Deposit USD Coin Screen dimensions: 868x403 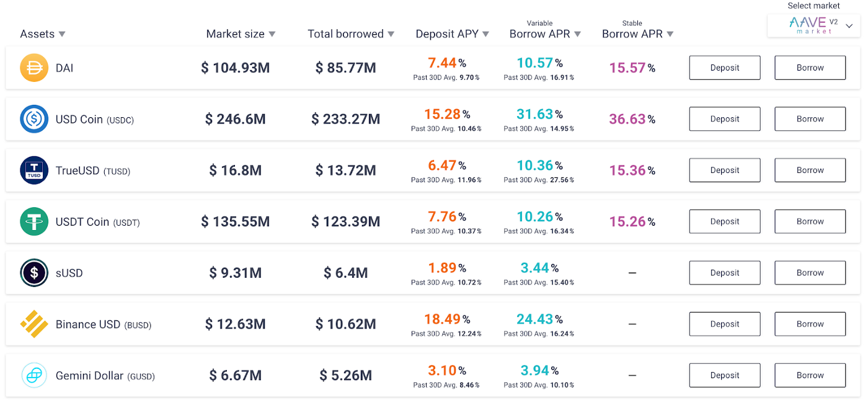coord(725,119)
